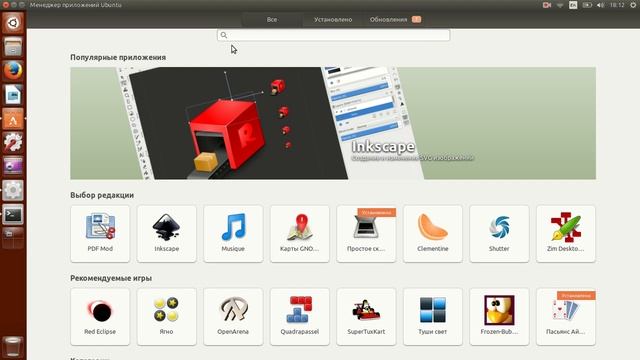Open the Shutter app tile
Screen dimensions: 640x360
[499, 233]
